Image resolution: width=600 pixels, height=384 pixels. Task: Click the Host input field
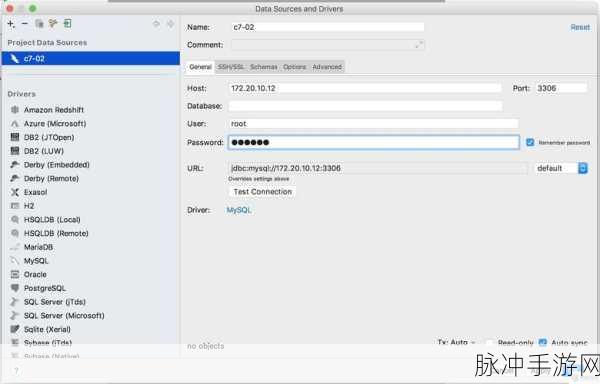365,88
